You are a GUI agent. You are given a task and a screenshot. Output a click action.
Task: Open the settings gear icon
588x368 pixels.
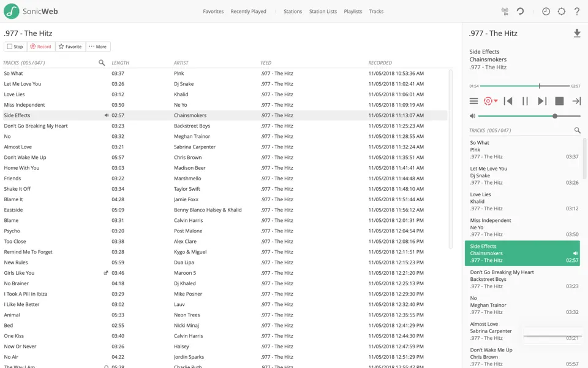pyautogui.click(x=561, y=11)
